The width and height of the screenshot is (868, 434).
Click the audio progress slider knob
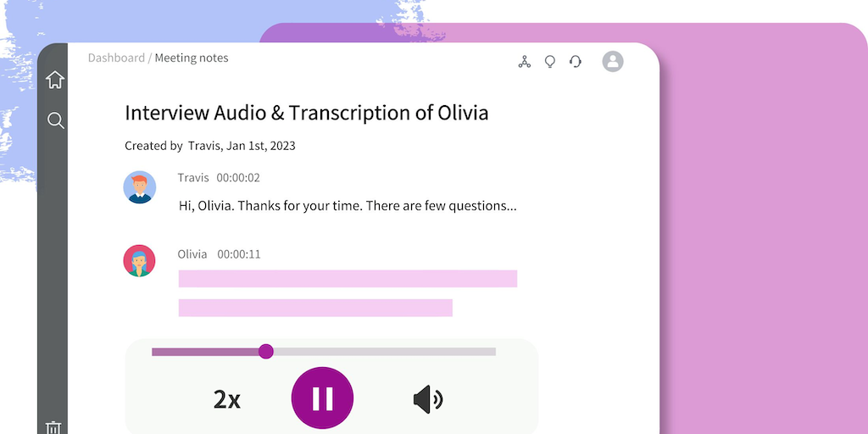(266, 352)
